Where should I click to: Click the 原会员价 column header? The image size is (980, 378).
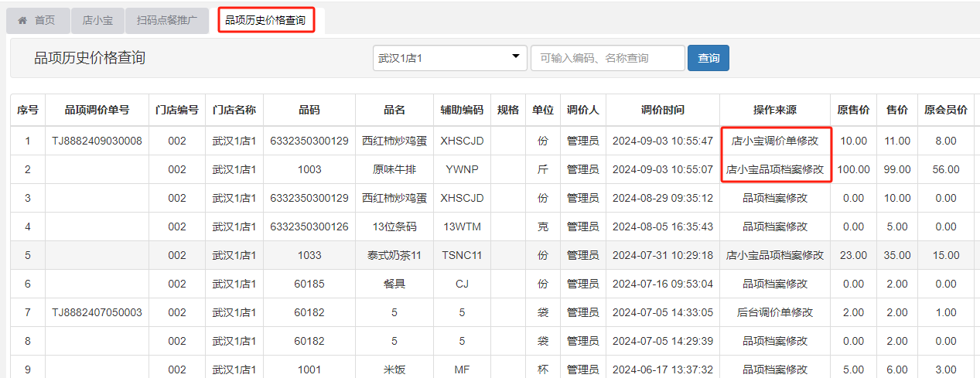(945, 110)
